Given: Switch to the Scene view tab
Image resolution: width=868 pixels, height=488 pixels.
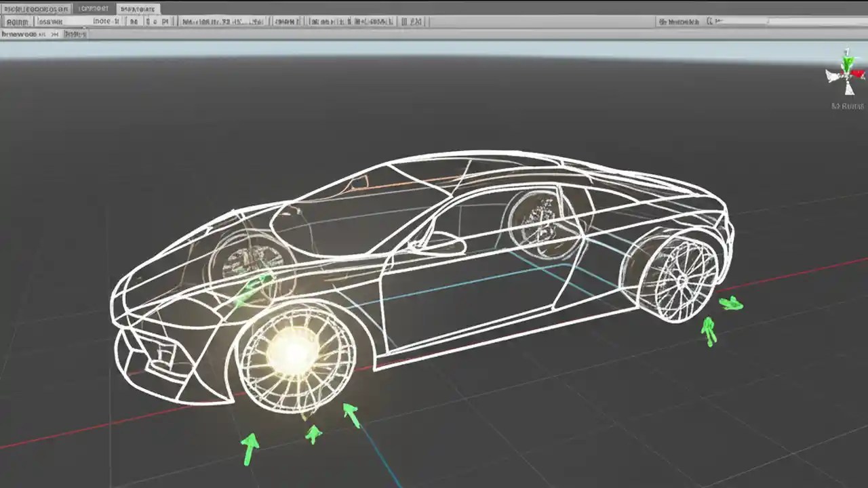Looking at the screenshot, I should pyautogui.click(x=20, y=33).
